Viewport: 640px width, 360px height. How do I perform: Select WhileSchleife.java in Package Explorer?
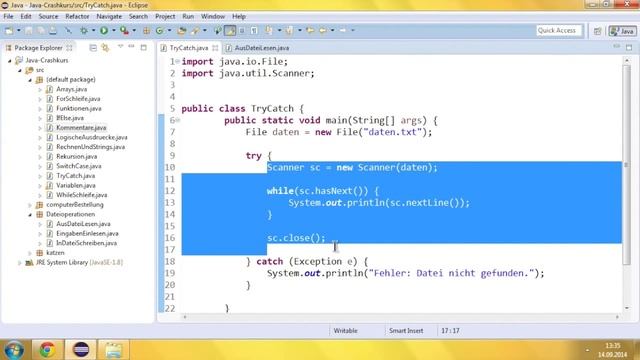point(82,195)
